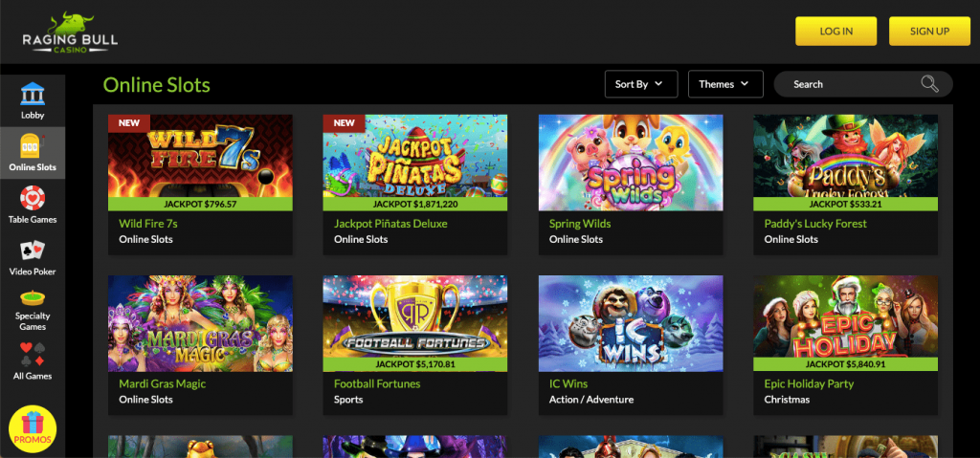This screenshot has height=458, width=980.
Task: Focus the Search input field
Action: pos(862,84)
